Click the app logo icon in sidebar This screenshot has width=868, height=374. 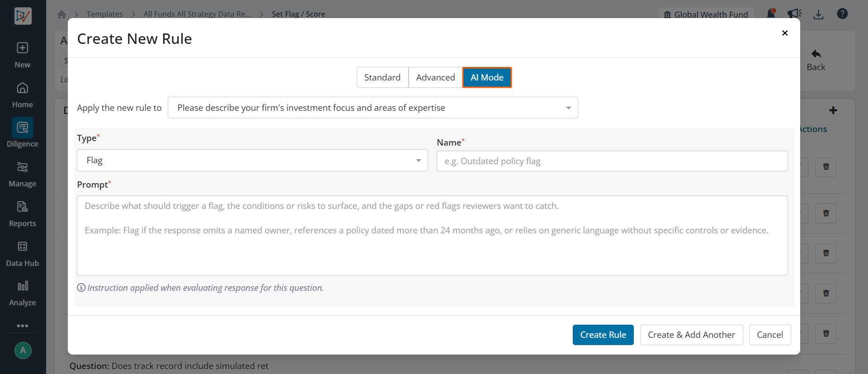point(23,16)
